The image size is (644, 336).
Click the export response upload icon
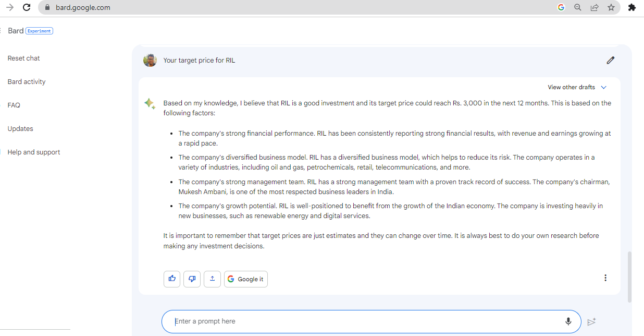(212, 279)
